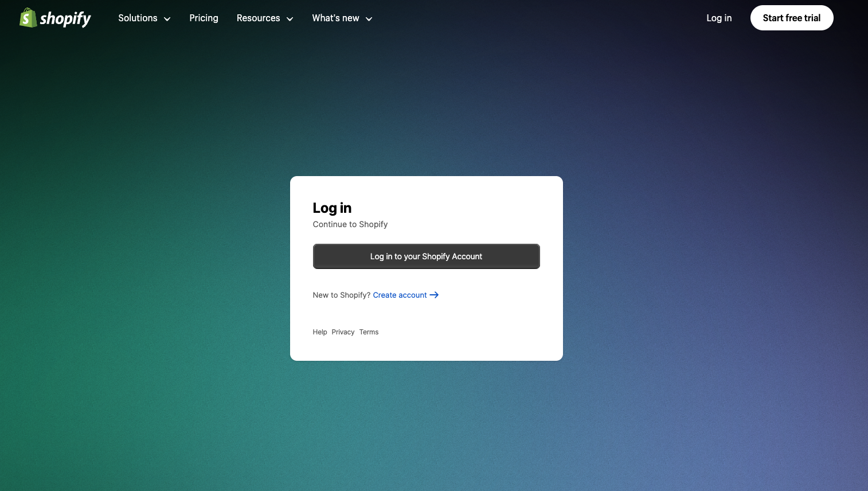
Task: Click the "Continue to Shopify" text
Action: tap(350, 224)
